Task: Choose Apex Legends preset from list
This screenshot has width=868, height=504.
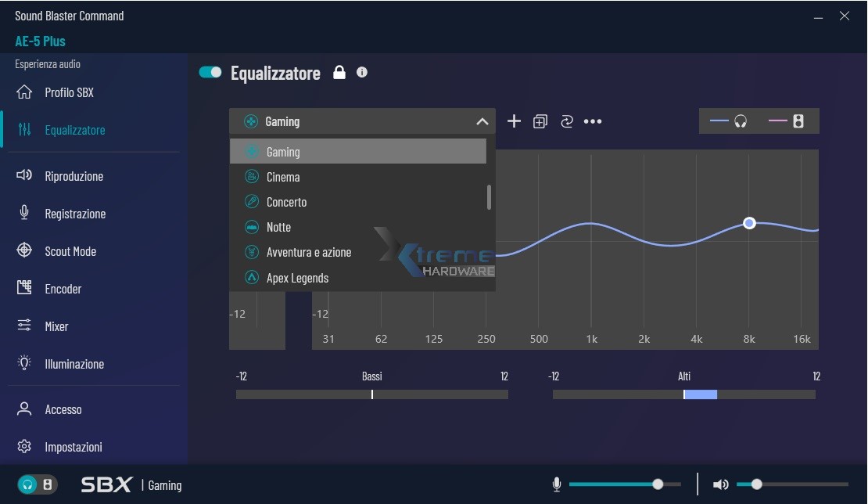Action: (297, 278)
